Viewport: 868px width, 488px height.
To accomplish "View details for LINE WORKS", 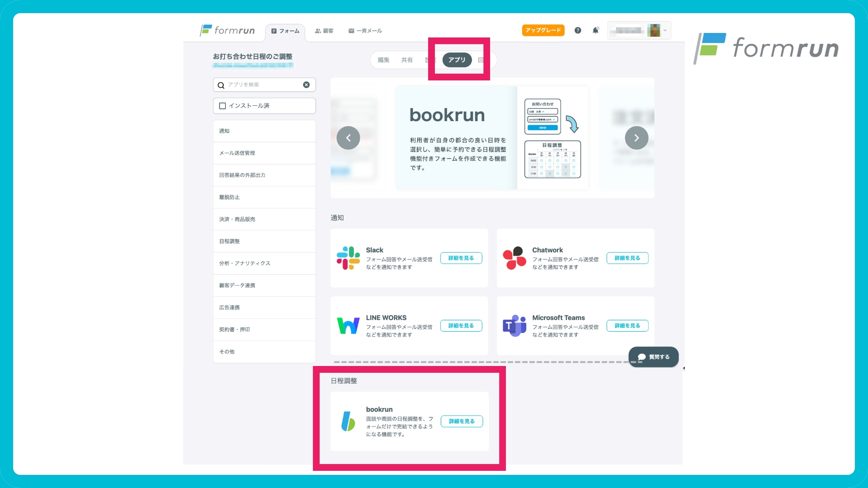I will point(461,326).
